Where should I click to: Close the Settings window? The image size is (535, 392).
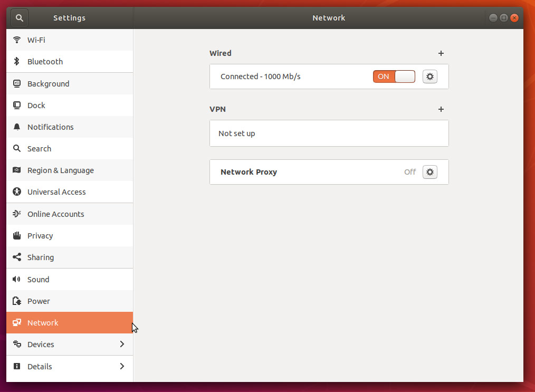514,18
